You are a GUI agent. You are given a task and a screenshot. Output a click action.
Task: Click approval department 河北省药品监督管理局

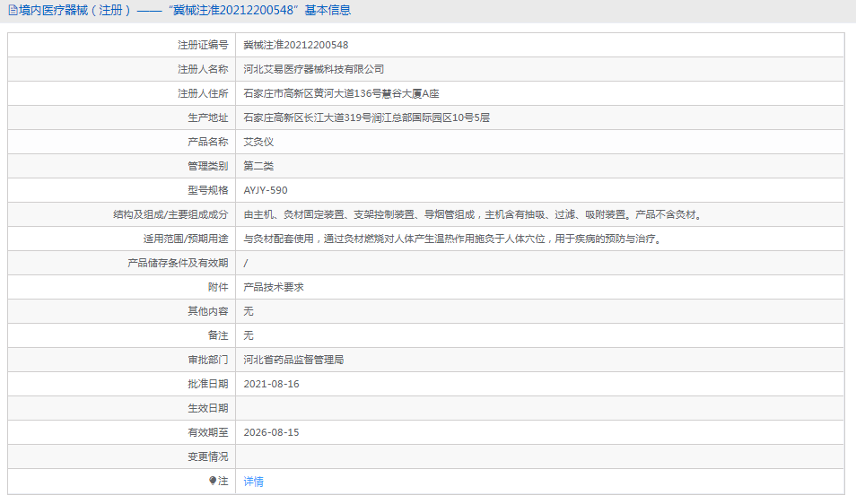(293, 360)
